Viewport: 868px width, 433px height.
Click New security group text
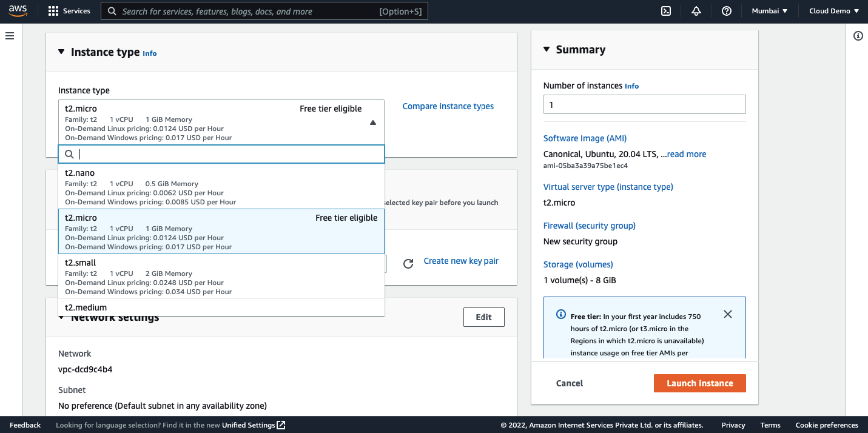pos(580,241)
